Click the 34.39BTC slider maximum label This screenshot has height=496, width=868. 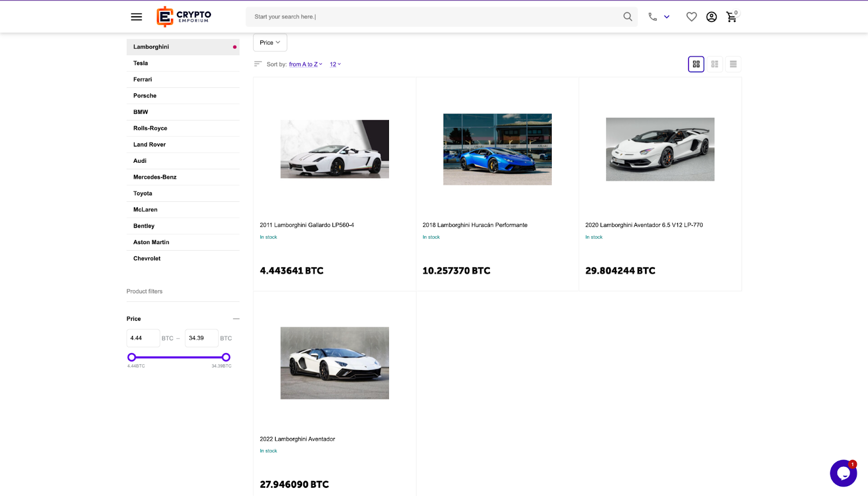coord(221,366)
